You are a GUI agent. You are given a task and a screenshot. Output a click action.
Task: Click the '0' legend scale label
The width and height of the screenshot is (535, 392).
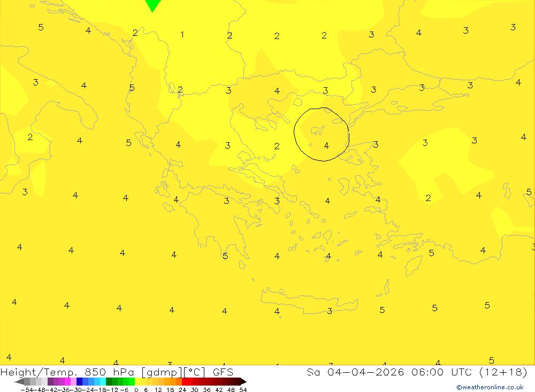[x=136, y=390]
